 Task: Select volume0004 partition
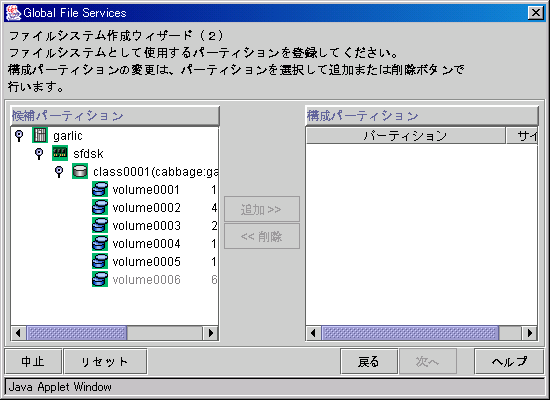click(146, 244)
